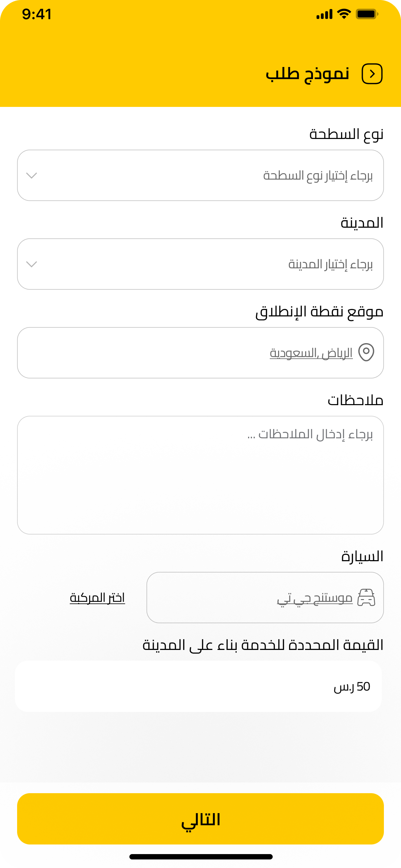Image resolution: width=401 pixels, height=868 pixels.
Task: Tap the home indicator bar at bottom
Action: coord(201,857)
